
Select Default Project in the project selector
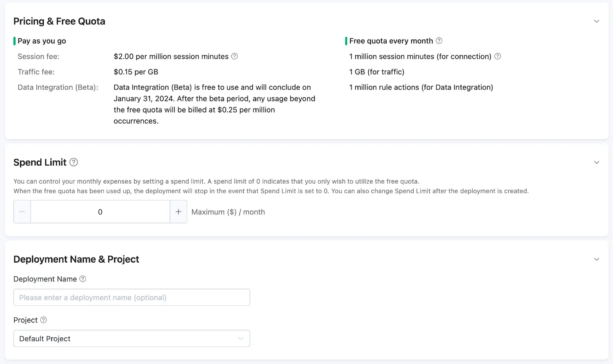(x=132, y=338)
